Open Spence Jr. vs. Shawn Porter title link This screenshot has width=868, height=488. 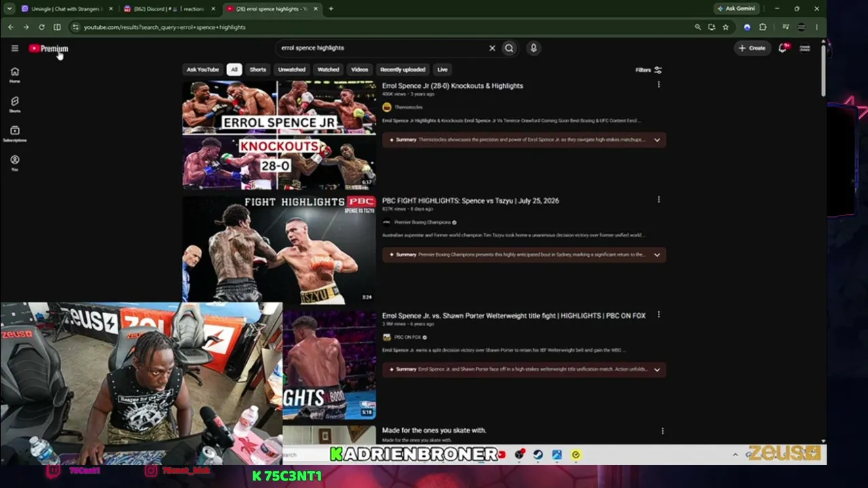pyautogui.click(x=513, y=316)
